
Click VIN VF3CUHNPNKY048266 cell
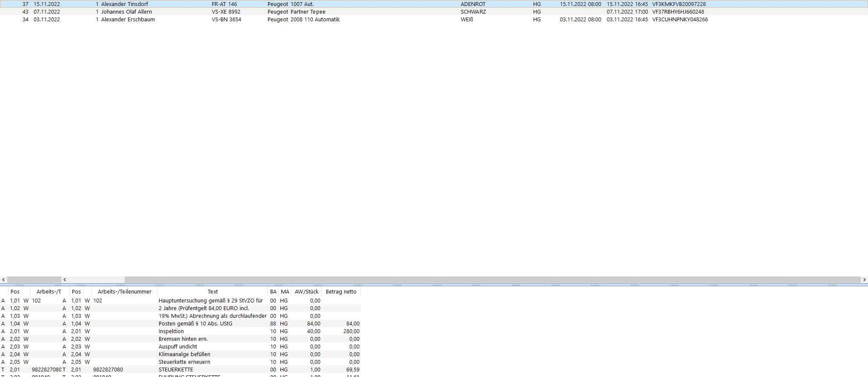(x=680, y=20)
